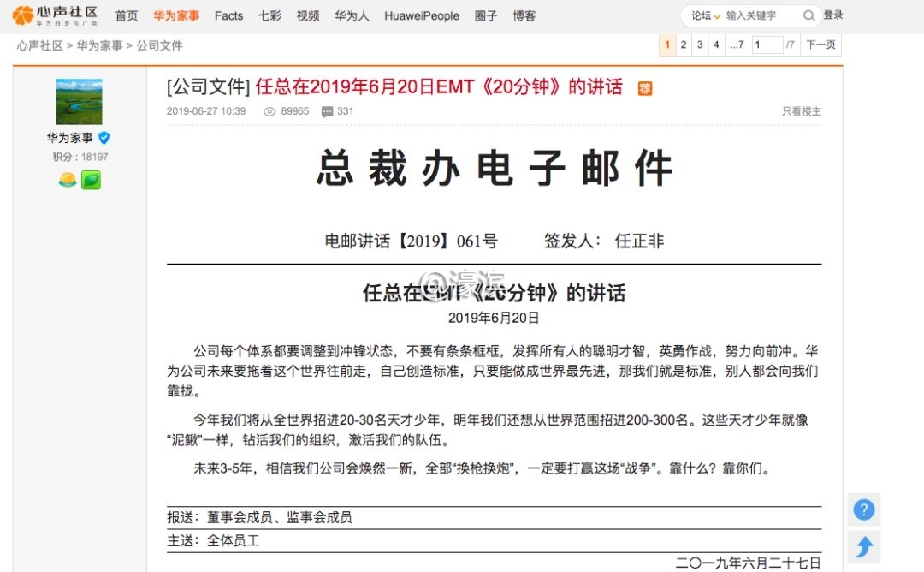
Task: Open the HuaweiPeople menu item
Action: click(x=421, y=15)
